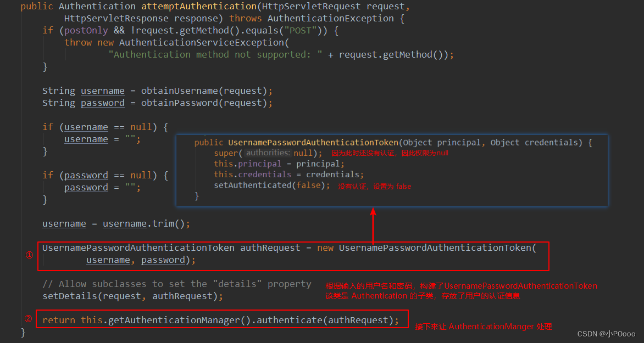Image resolution: width=644 pixels, height=343 pixels.
Task: Click the throws keyword in the method signature
Action: pos(246,19)
